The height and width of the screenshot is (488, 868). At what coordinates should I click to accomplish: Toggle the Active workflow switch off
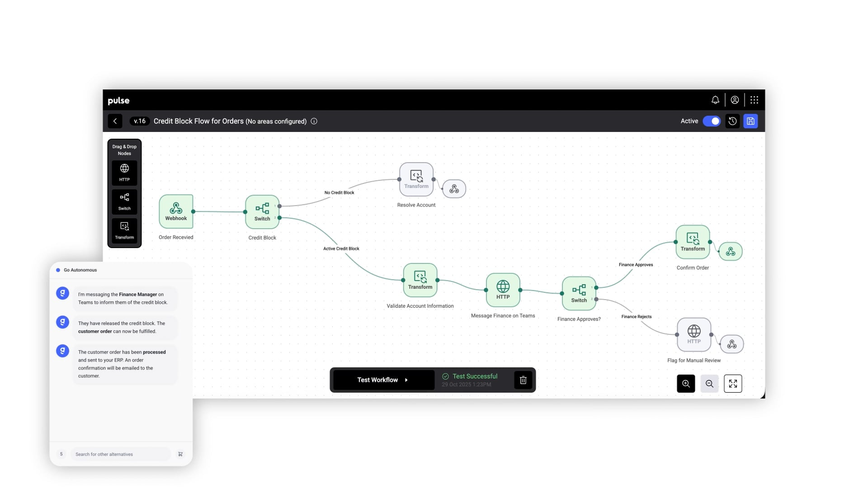click(x=712, y=121)
